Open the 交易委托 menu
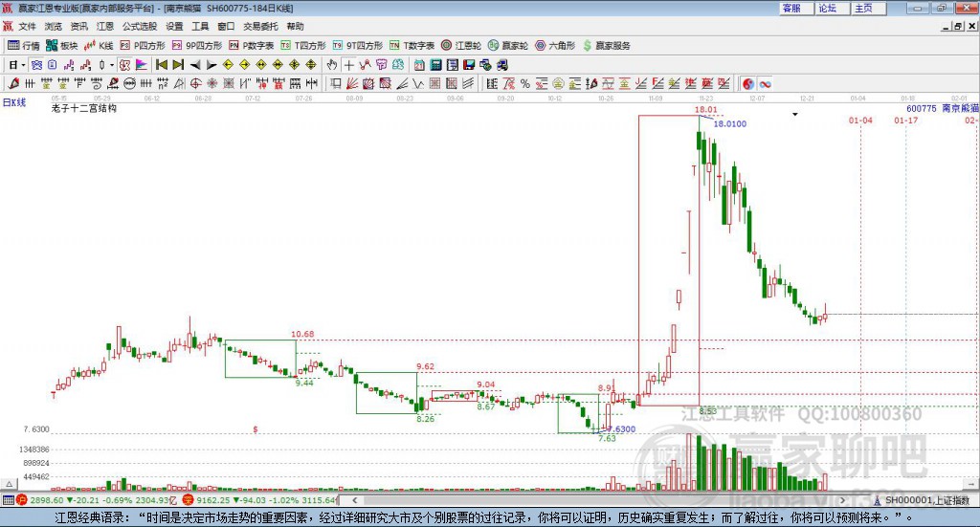This screenshot has width=980, height=527. click(x=260, y=26)
